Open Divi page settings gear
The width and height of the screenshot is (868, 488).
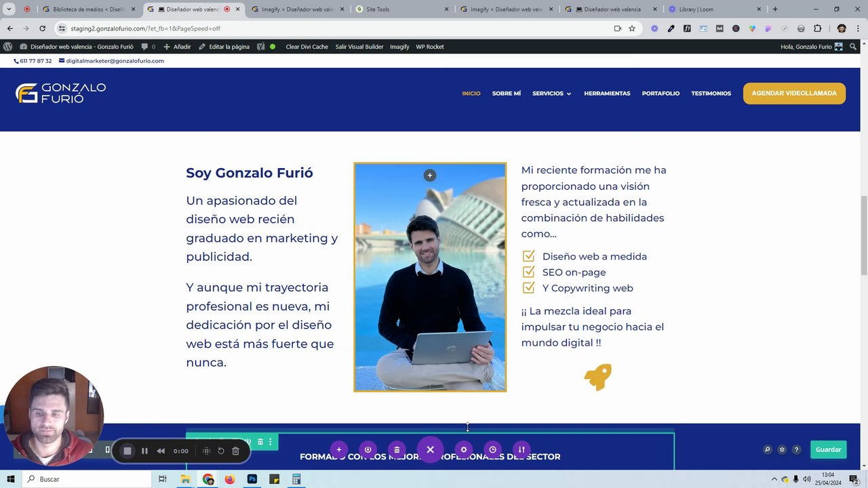point(464,449)
